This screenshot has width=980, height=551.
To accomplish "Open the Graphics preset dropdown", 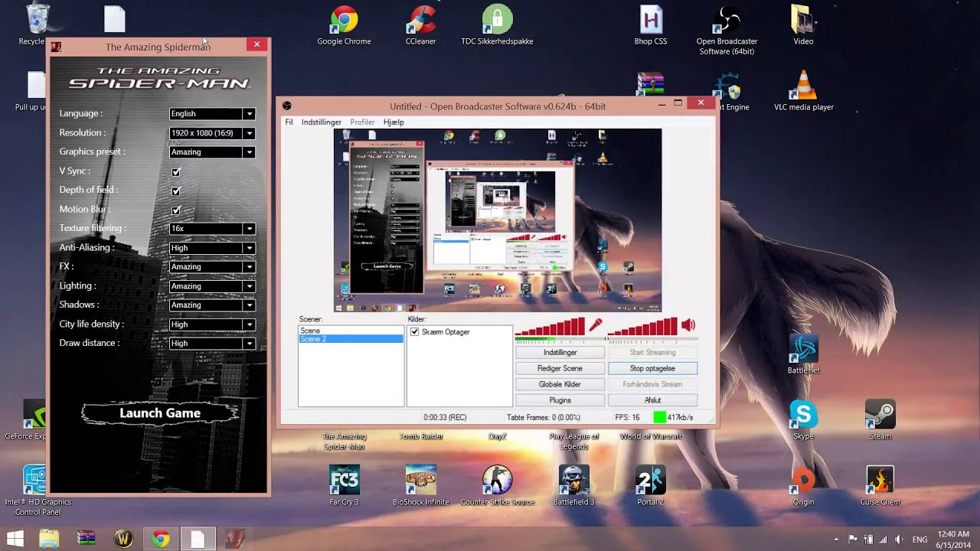I will (211, 152).
